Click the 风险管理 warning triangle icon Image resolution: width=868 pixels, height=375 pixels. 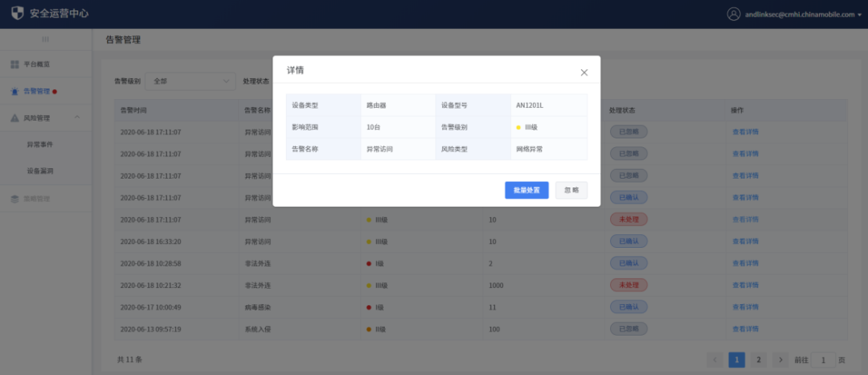15,117
